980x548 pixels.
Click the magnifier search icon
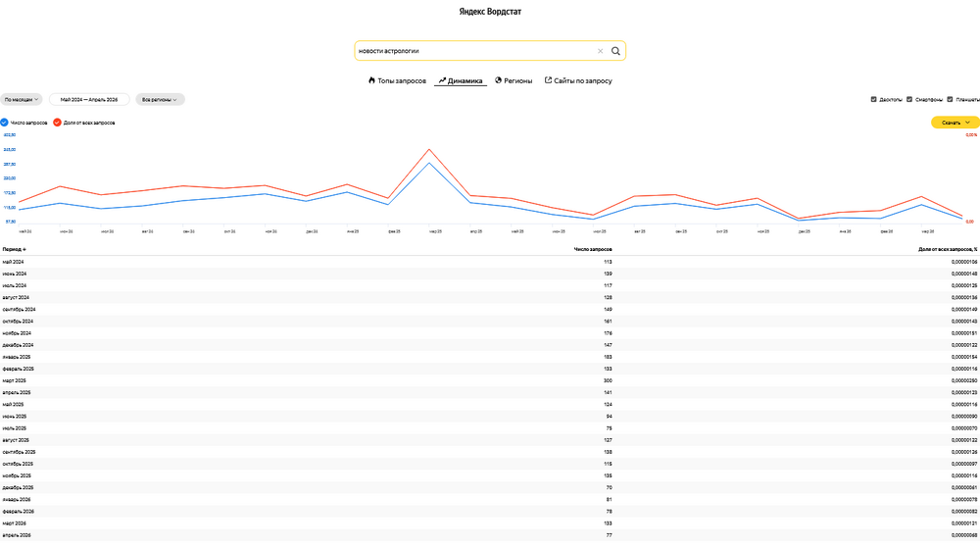(x=615, y=51)
